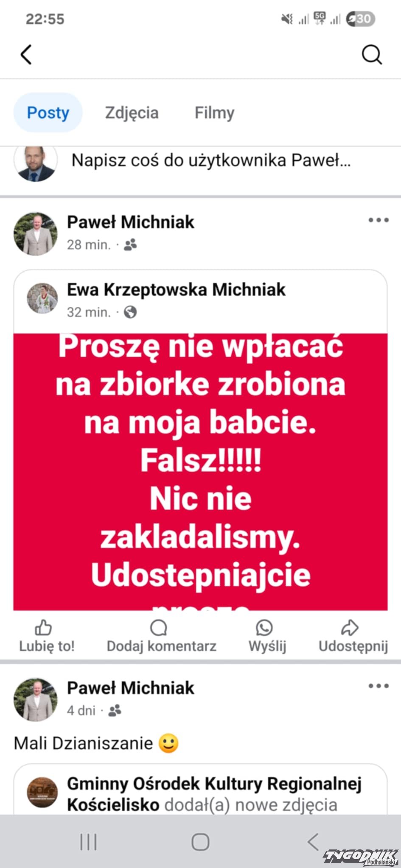Send post via WhatsApp Wyślij icon
Image resolution: width=401 pixels, height=868 pixels.
pos(267,637)
